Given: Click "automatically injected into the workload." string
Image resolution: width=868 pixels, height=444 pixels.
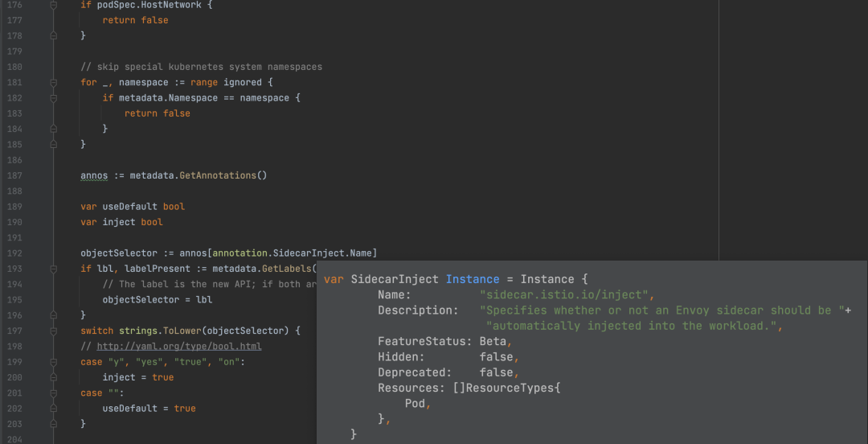Looking at the screenshot, I should click(631, 326).
